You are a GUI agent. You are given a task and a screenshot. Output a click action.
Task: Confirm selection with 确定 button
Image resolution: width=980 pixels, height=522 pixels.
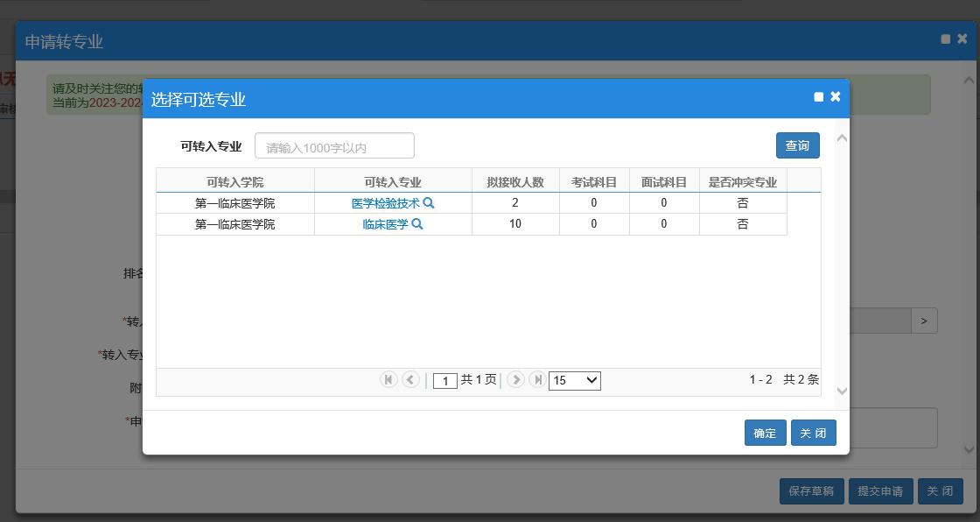765,433
